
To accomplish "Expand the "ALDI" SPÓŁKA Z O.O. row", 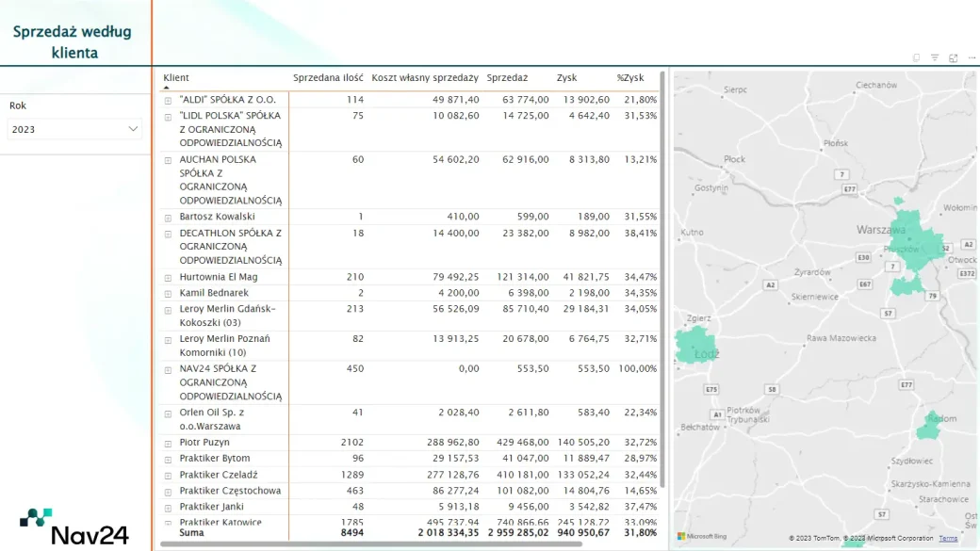I will [x=168, y=100].
